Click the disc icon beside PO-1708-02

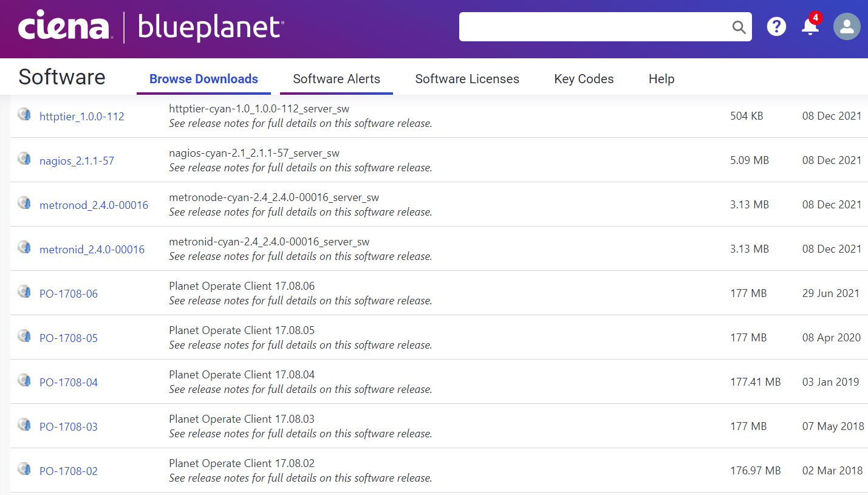24,469
